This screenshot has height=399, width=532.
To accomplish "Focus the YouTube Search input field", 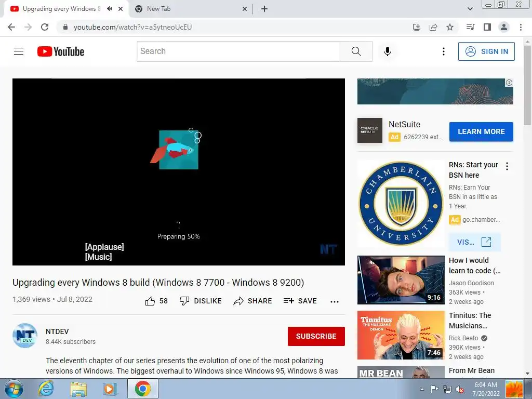I will 238,51.
